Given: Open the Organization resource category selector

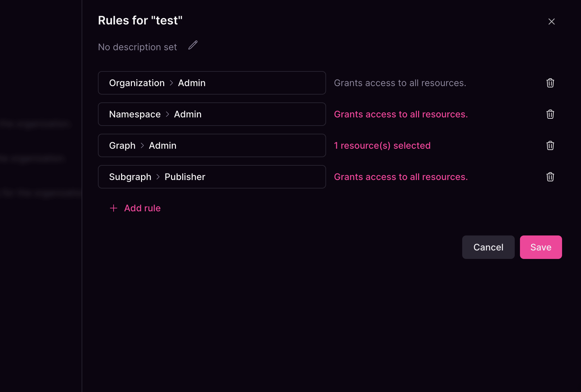Looking at the screenshot, I should tap(137, 83).
